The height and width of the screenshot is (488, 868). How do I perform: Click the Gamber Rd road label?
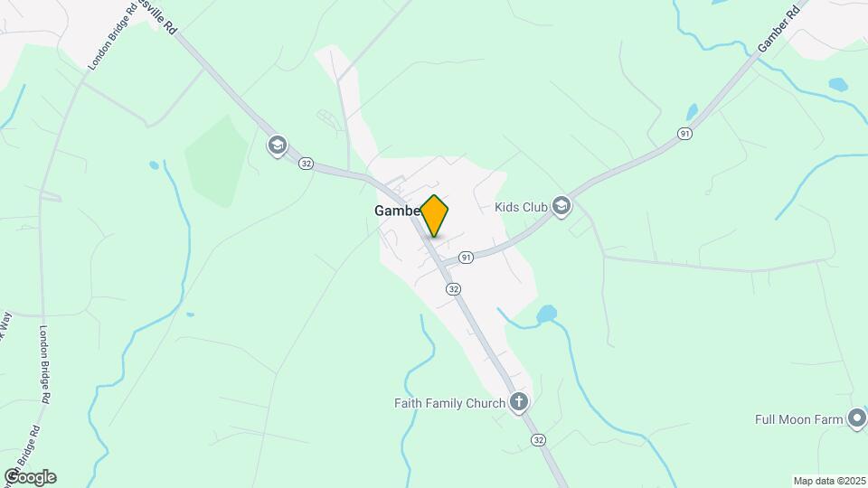[778, 29]
